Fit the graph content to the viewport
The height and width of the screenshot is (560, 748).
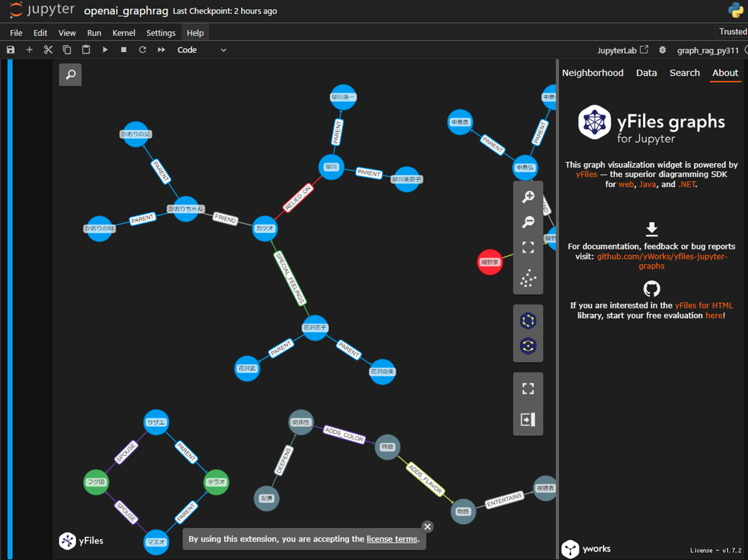tap(528, 247)
